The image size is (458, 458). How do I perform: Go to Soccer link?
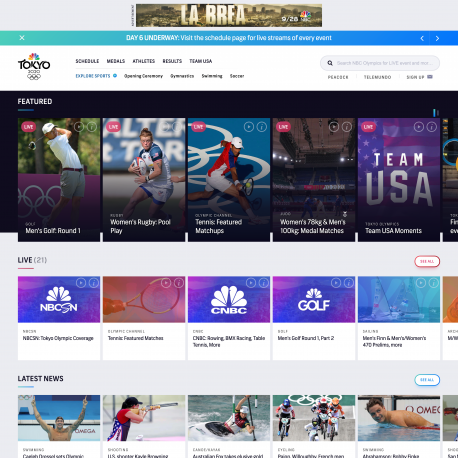(x=237, y=76)
